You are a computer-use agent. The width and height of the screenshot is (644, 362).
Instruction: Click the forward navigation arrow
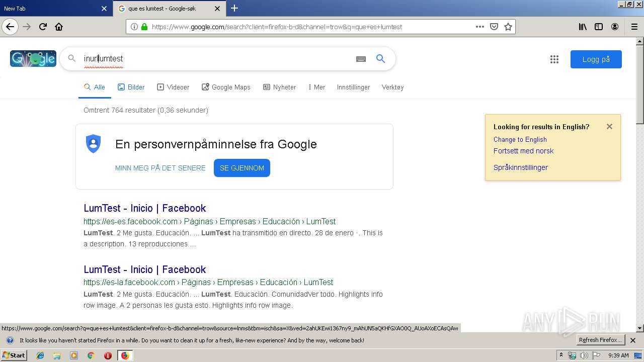[27, 27]
